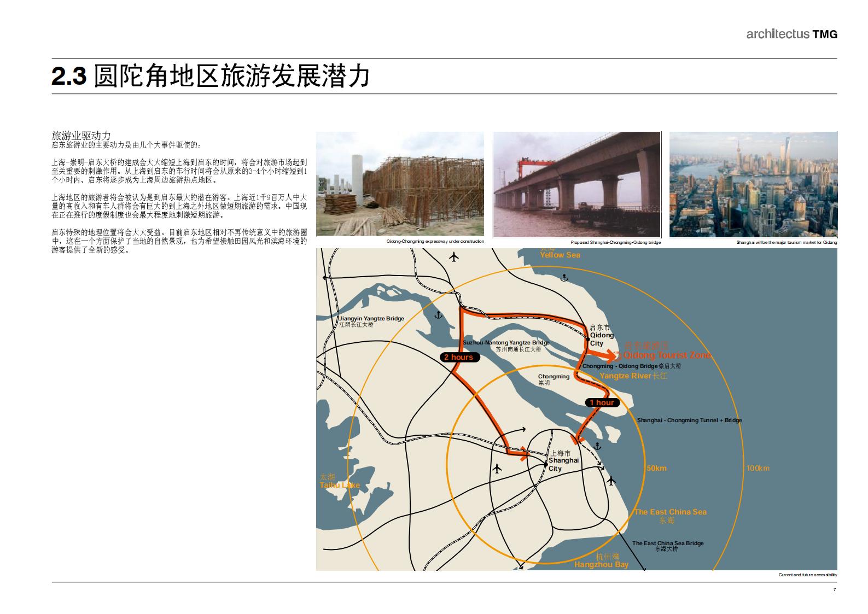Click the Qidong City black dot marker
This screenshot has width=868, height=614.
tap(587, 339)
